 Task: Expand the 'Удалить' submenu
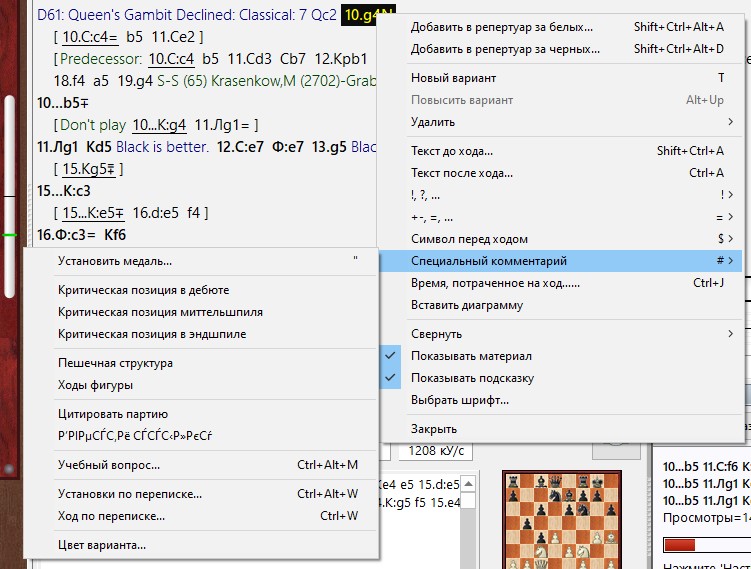(x=432, y=122)
